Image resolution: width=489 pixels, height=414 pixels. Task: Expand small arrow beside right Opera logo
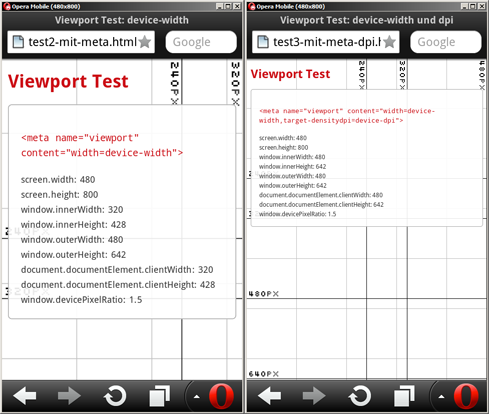tap(441, 397)
